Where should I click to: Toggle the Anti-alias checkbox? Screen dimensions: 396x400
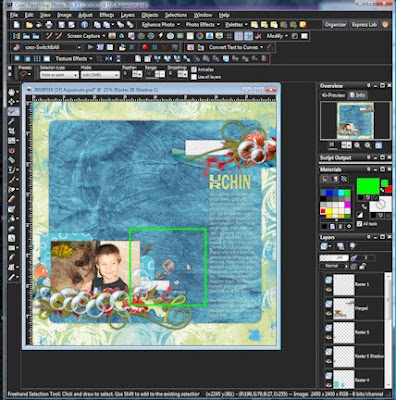[194, 69]
